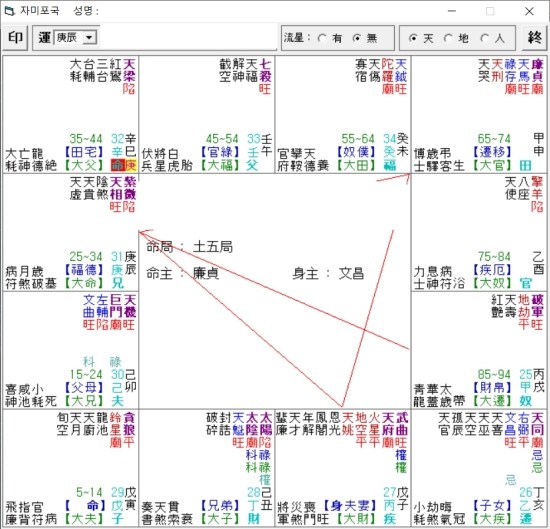The width and height of the screenshot is (550, 529).
Task: Select the 流星 有 radio button
Action: pyautogui.click(x=322, y=38)
